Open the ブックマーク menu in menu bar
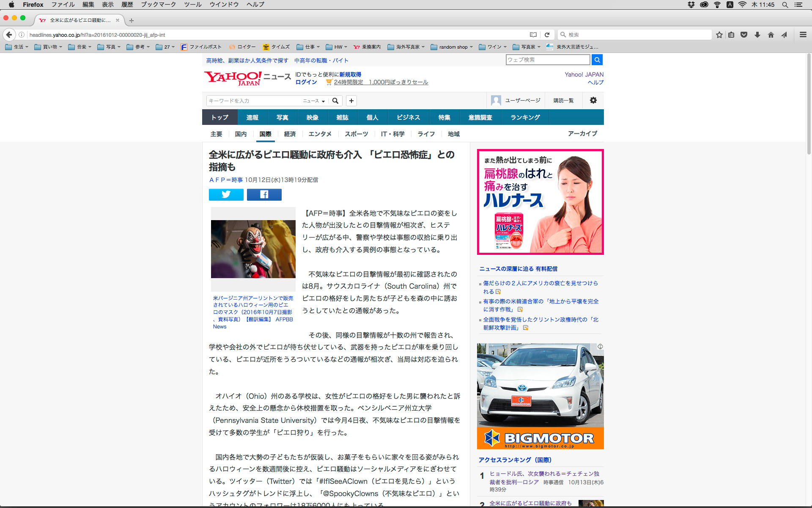Screen dimensions: 812x508 point(158,5)
